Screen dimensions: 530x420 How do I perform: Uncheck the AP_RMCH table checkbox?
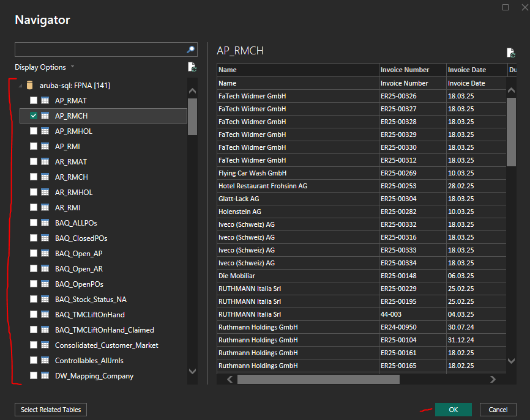[x=34, y=116]
